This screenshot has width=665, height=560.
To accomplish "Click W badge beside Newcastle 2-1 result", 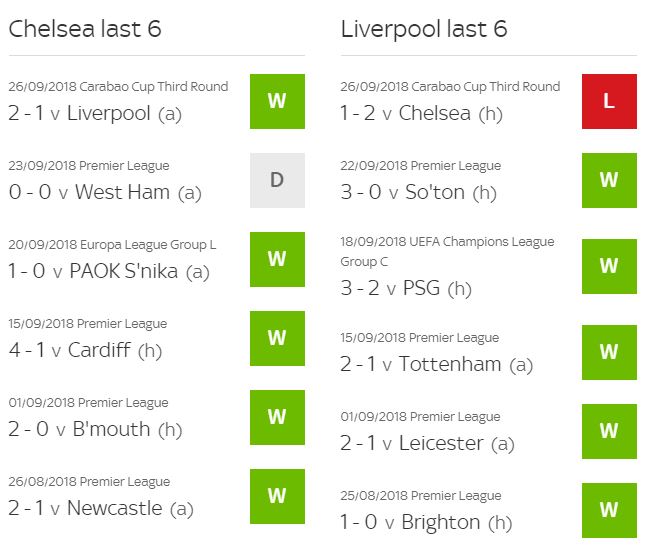I will click(277, 496).
